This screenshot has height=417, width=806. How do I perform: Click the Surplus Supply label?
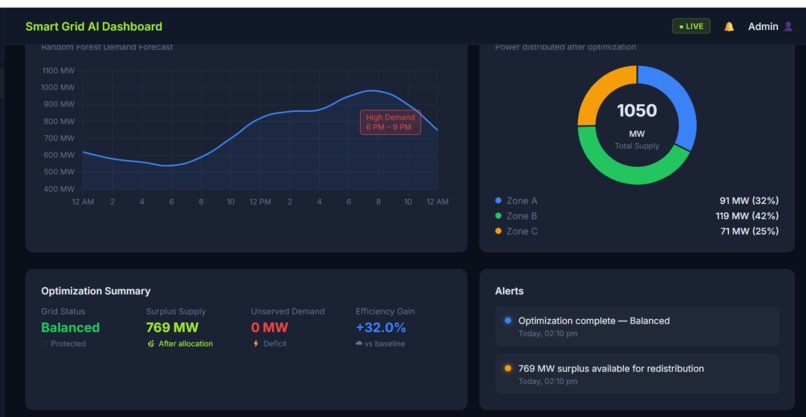(176, 311)
